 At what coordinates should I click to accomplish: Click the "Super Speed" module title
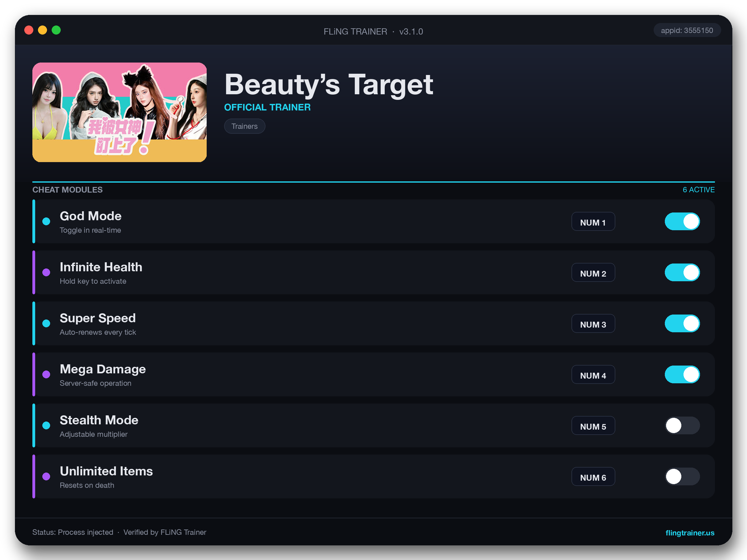click(98, 318)
